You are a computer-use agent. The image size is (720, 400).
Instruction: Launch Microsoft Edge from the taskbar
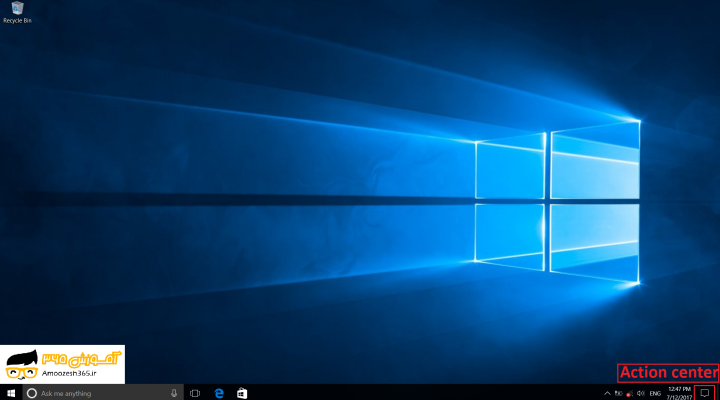coord(219,393)
